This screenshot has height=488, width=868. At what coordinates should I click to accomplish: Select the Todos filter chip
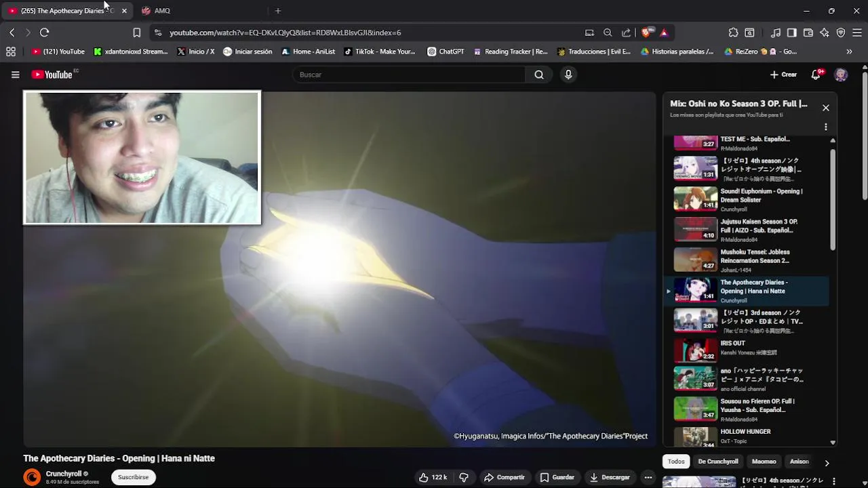pyautogui.click(x=676, y=462)
